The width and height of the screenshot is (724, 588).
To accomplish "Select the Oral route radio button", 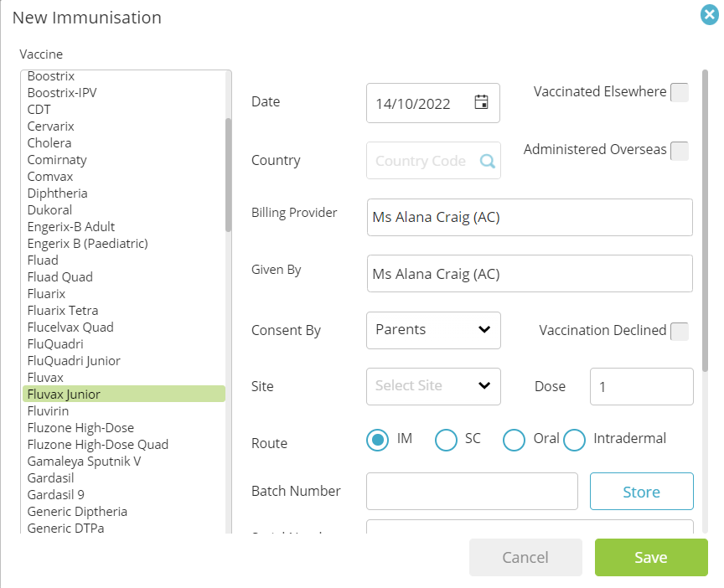I will pyautogui.click(x=514, y=440).
